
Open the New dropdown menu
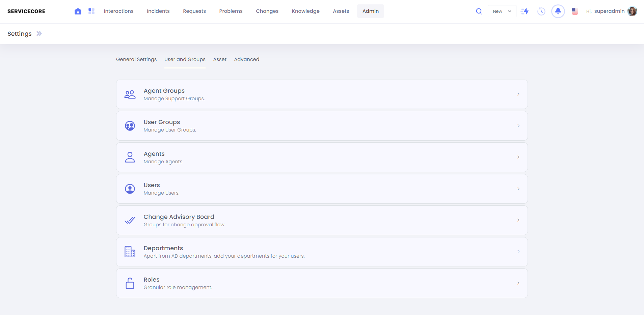coord(502,11)
